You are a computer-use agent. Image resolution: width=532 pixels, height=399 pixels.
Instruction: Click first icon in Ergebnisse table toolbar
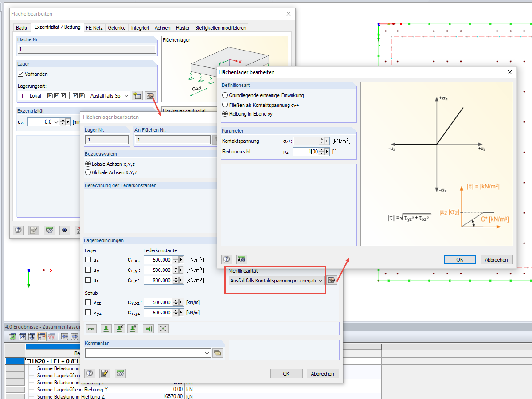12,336
